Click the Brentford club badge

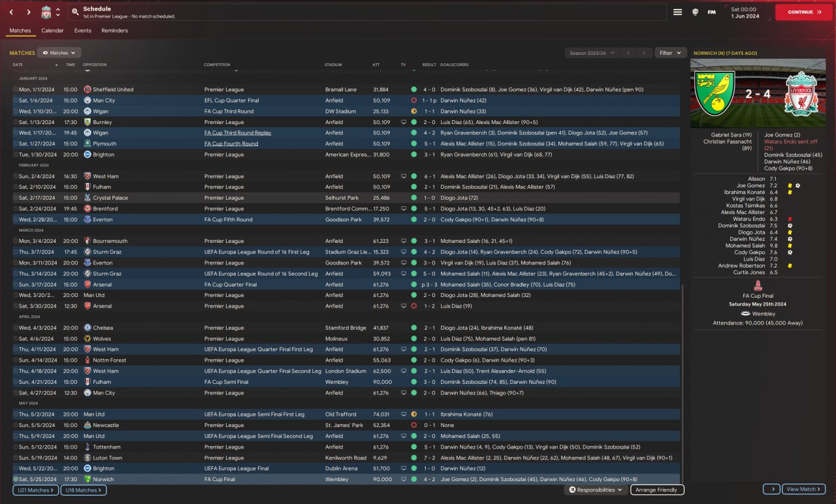tap(88, 209)
